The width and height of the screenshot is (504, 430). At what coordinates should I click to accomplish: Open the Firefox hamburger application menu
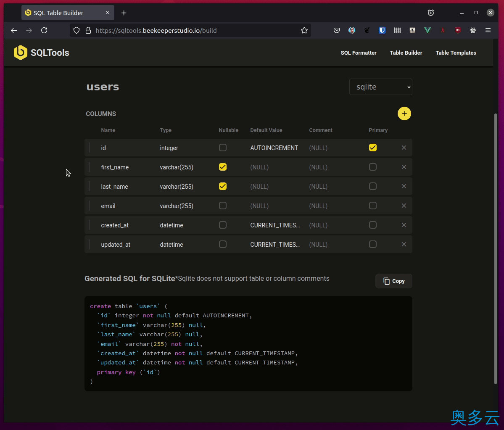coord(488,30)
